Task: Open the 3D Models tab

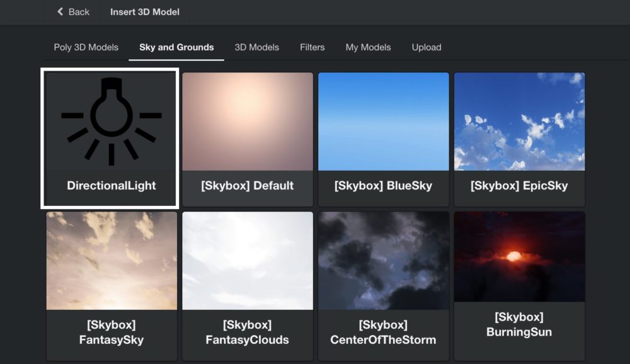Action: point(257,47)
